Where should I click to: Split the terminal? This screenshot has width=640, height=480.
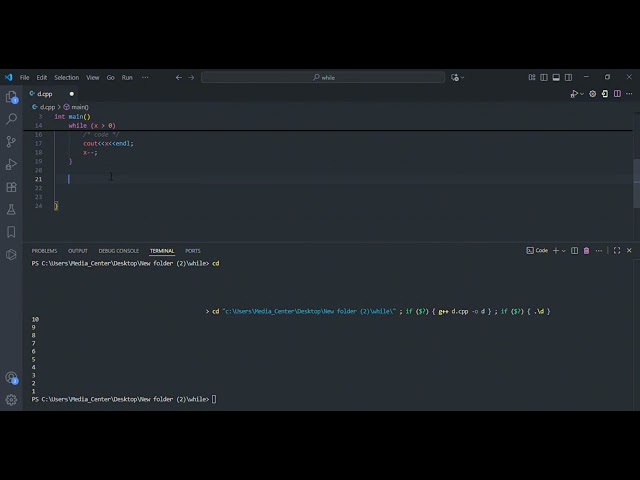pyautogui.click(x=574, y=251)
